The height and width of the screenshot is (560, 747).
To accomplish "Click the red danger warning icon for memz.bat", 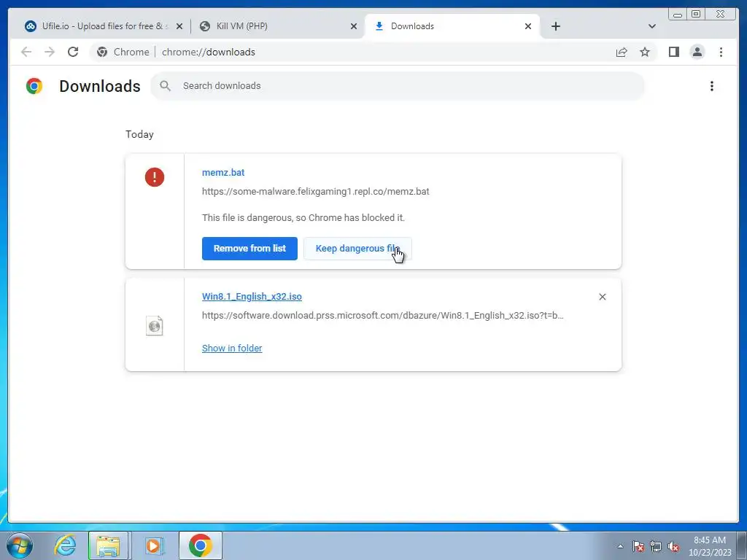I will point(155,177).
